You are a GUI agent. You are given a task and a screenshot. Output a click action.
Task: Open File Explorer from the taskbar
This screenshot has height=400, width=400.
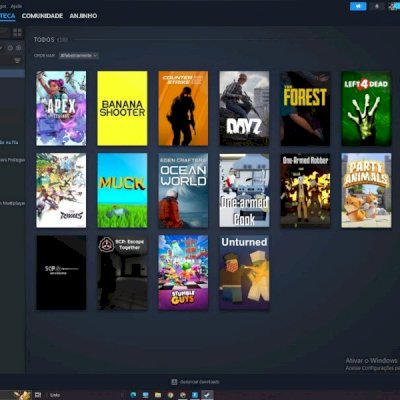click(x=158, y=395)
